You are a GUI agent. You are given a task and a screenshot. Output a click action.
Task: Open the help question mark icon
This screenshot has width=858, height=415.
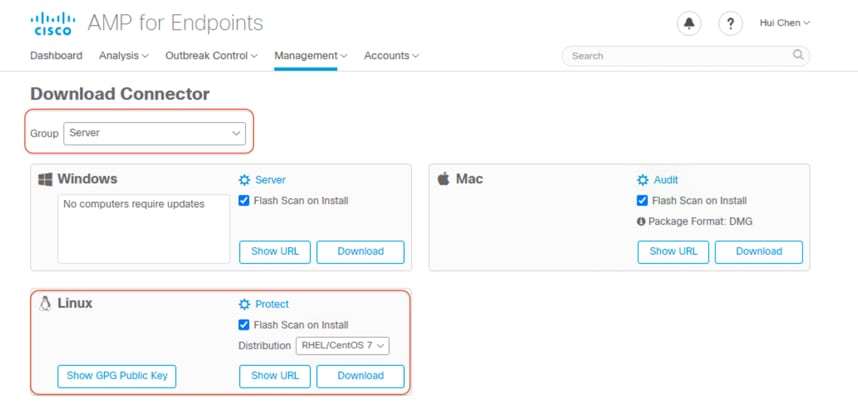tap(730, 24)
